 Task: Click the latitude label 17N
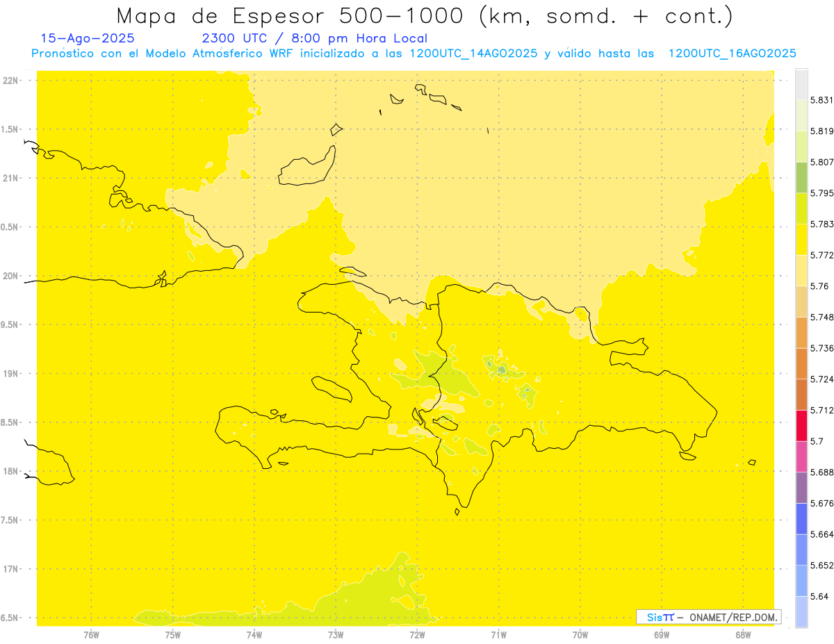point(10,569)
